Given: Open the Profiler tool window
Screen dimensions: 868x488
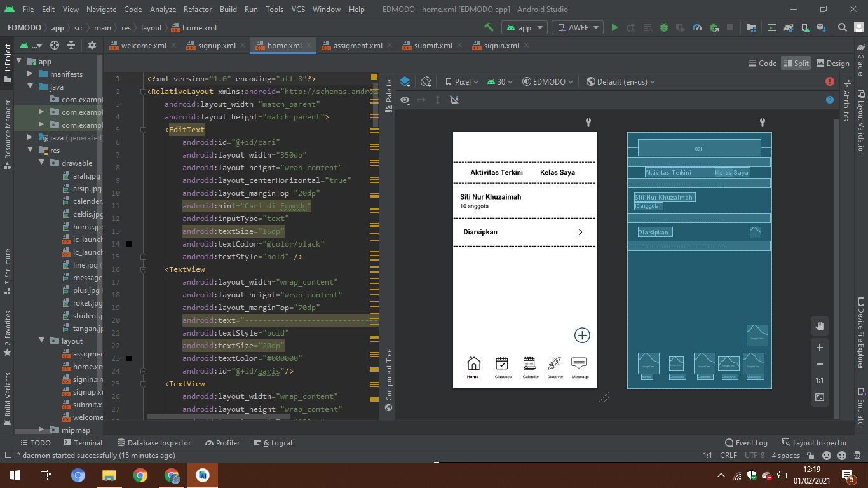Looking at the screenshot, I should (222, 443).
